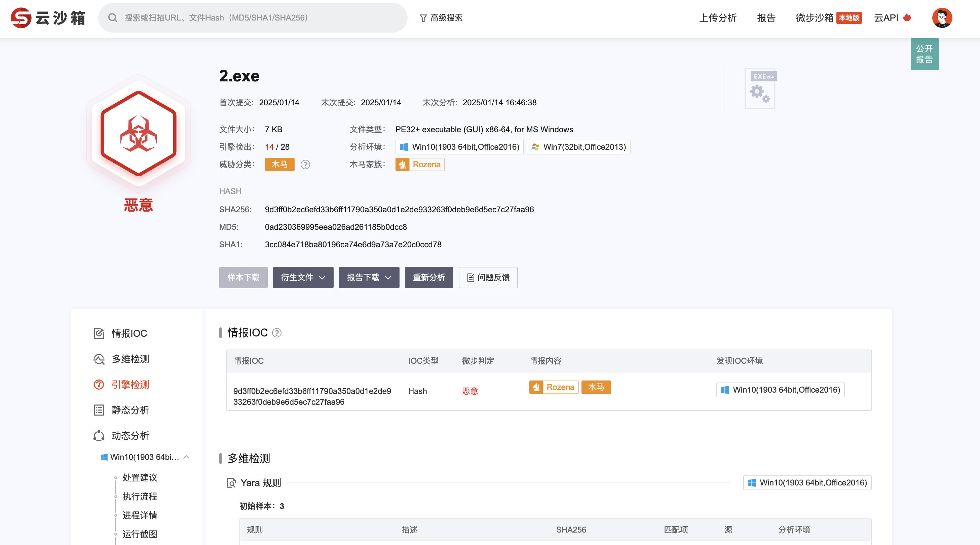
Task: Open 动态分析 from the sidebar
Action: [x=130, y=435]
